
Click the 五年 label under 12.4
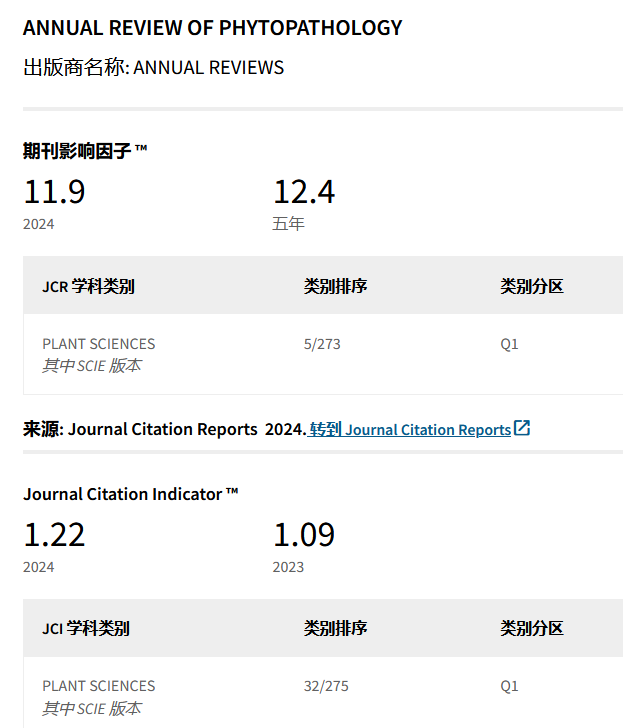pyautogui.click(x=288, y=224)
